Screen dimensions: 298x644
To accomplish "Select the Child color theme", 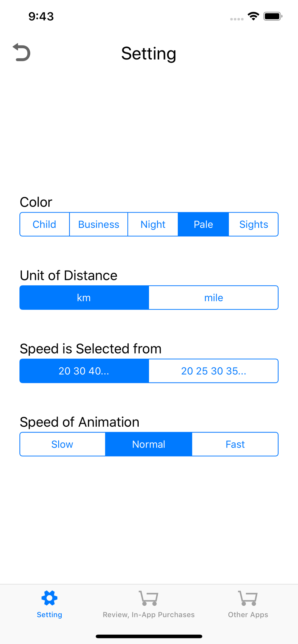I will pos(45,224).
